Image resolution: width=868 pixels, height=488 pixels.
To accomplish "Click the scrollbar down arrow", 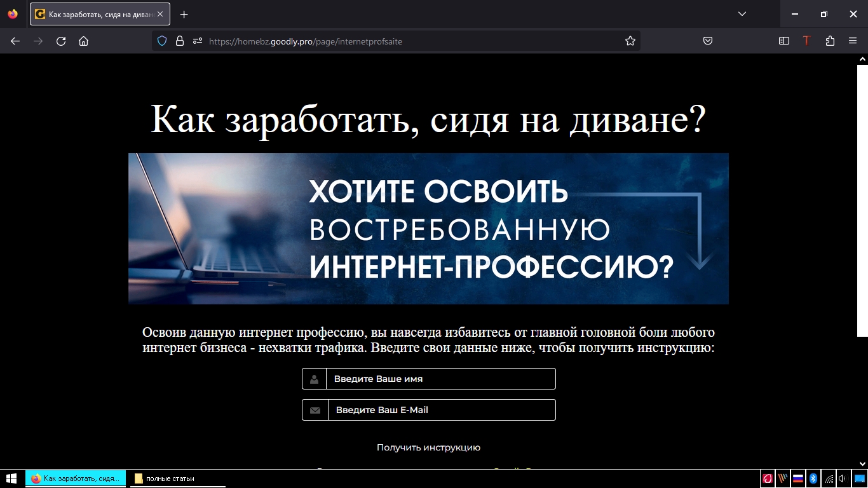I will tap(862, 464).
